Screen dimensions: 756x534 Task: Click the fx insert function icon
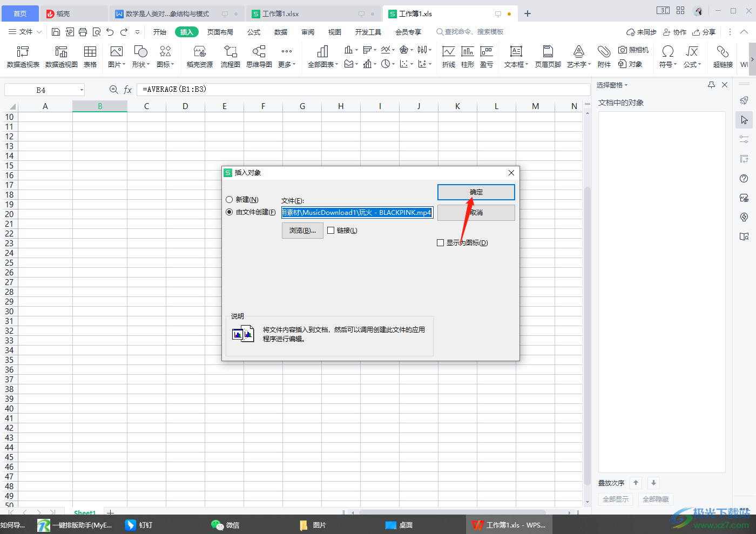(x=128, y=90)
